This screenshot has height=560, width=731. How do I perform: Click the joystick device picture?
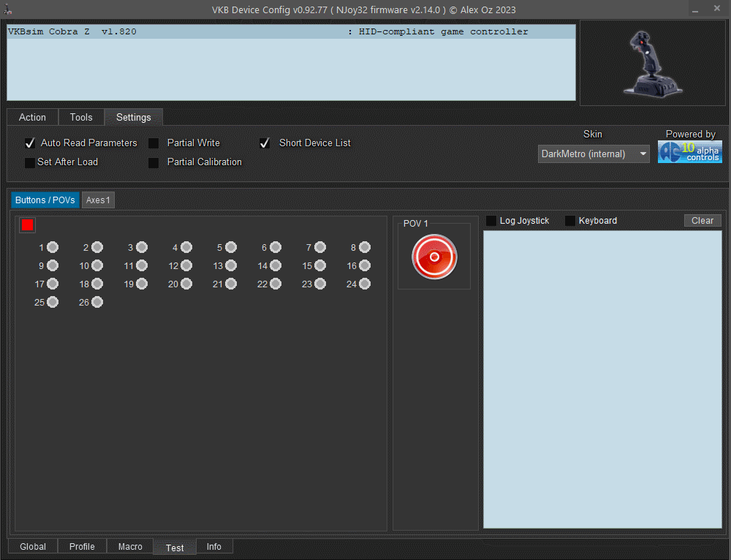(653, 64)
